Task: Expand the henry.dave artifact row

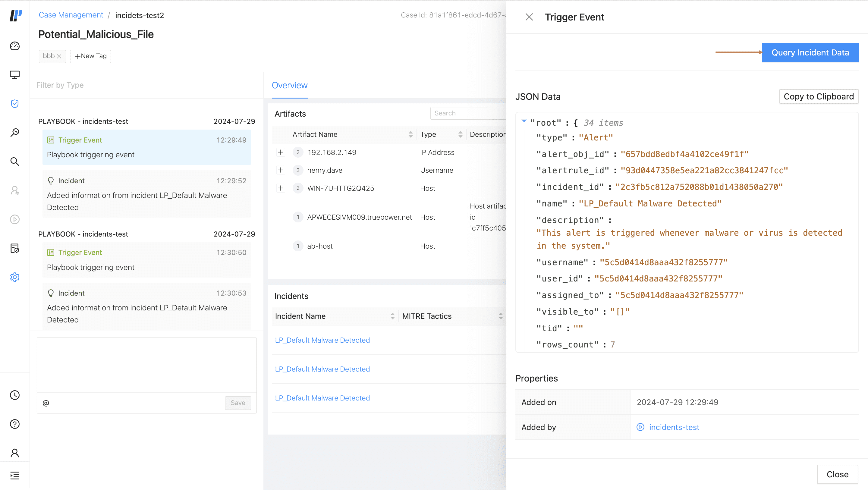Action: coord(280,170)
